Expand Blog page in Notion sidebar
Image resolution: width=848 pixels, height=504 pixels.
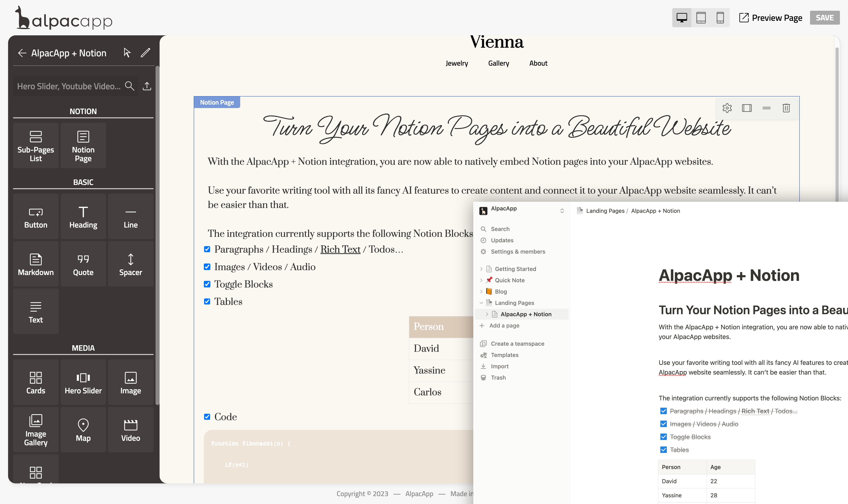click(x=481, y=291)
